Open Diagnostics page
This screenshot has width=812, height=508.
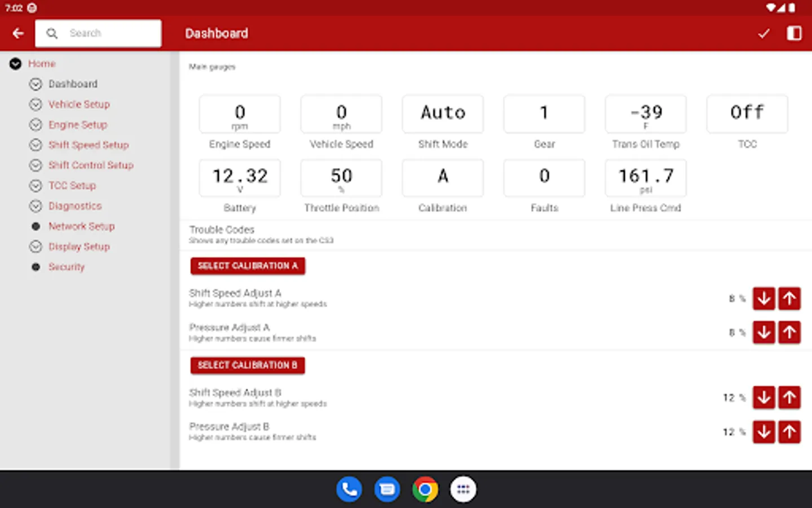[x=75, y=206]
